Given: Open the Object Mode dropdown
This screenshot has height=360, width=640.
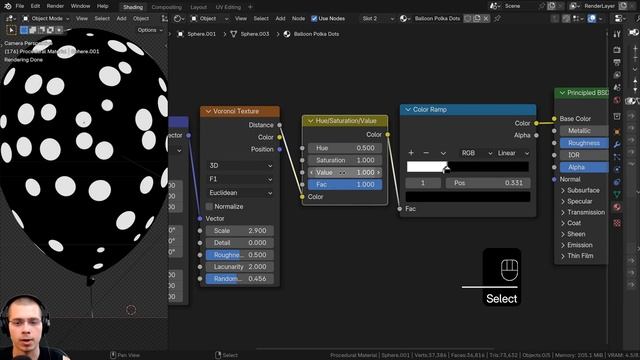Looking at the screenshot, I should pyautogui.click(x=46, y=18).
